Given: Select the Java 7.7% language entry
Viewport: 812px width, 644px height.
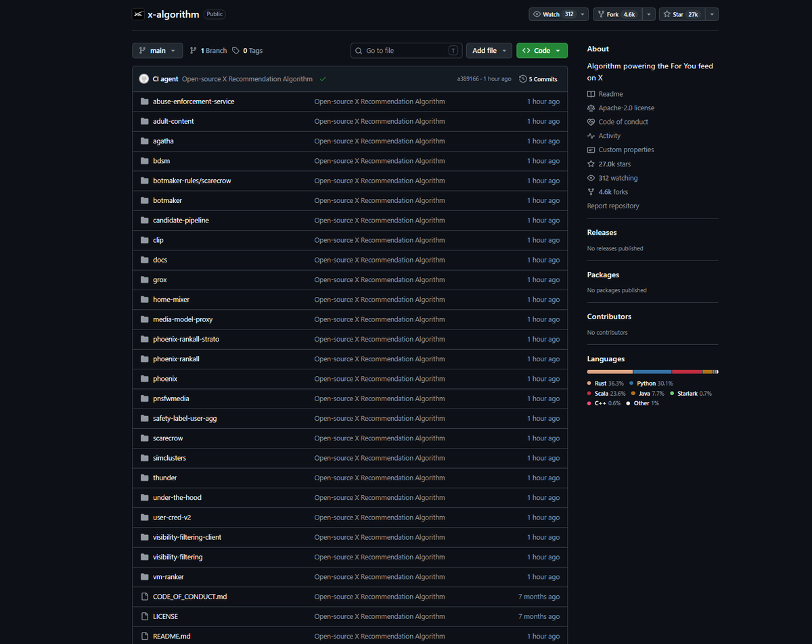Looking at the screenshot, I should pyautogui.click(x=648, y=394).
